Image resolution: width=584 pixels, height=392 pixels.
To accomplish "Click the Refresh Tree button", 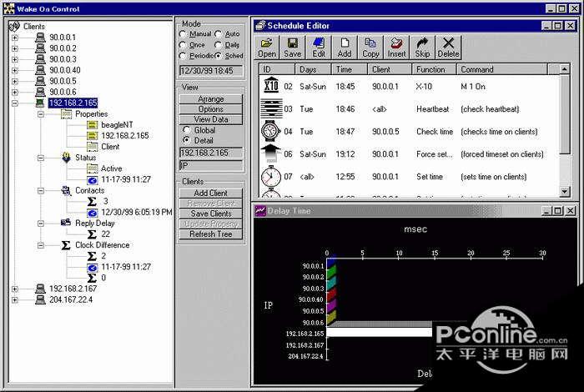I will click(x=211, y=234).
